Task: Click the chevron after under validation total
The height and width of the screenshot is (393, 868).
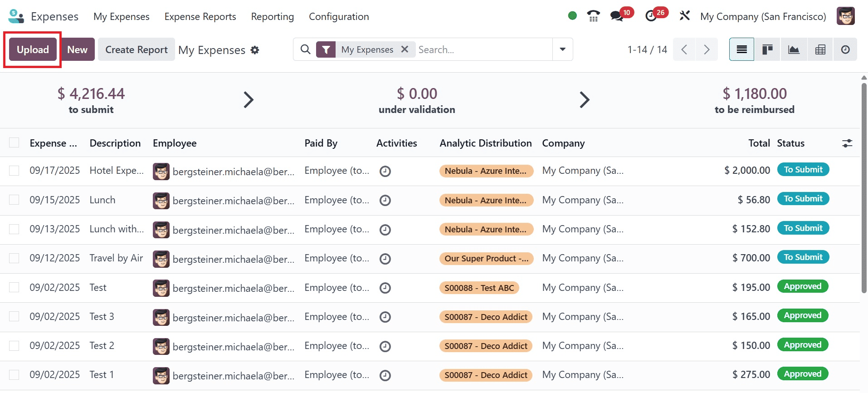Action: click(x=585, y=100)
